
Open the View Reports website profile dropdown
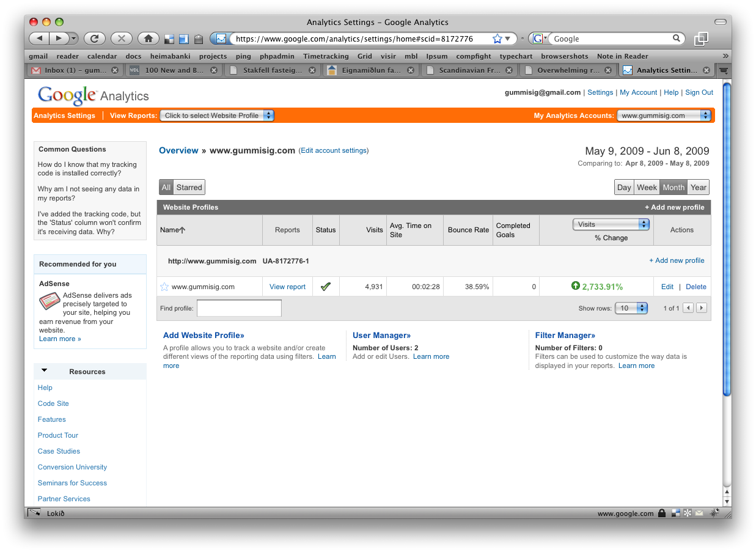coord(217,116)
